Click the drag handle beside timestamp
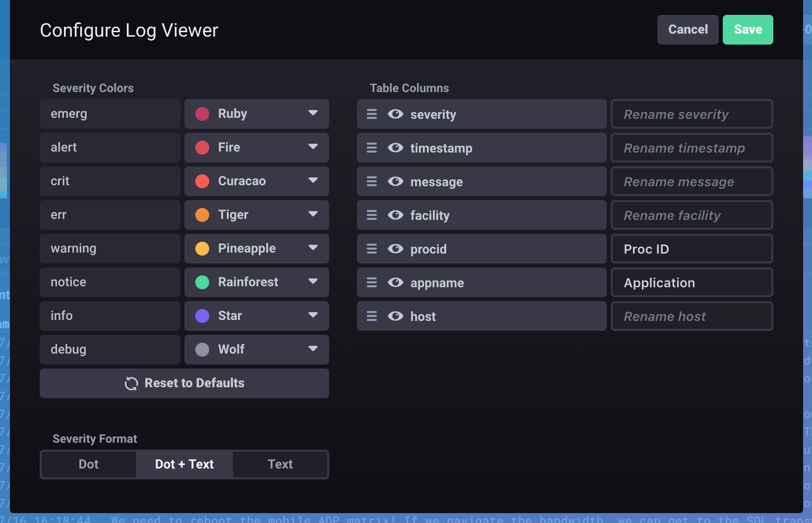The width and height of the screenshot is (812, 523). click(x=372, y=148)
